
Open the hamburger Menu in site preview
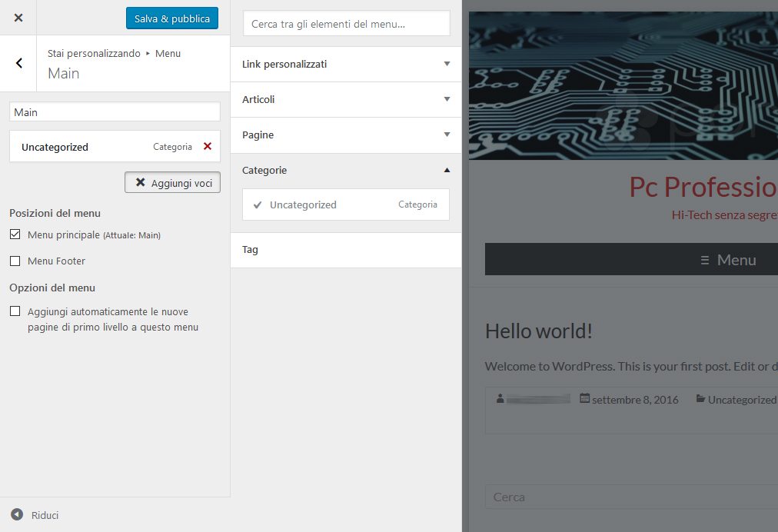pos(728,260)
